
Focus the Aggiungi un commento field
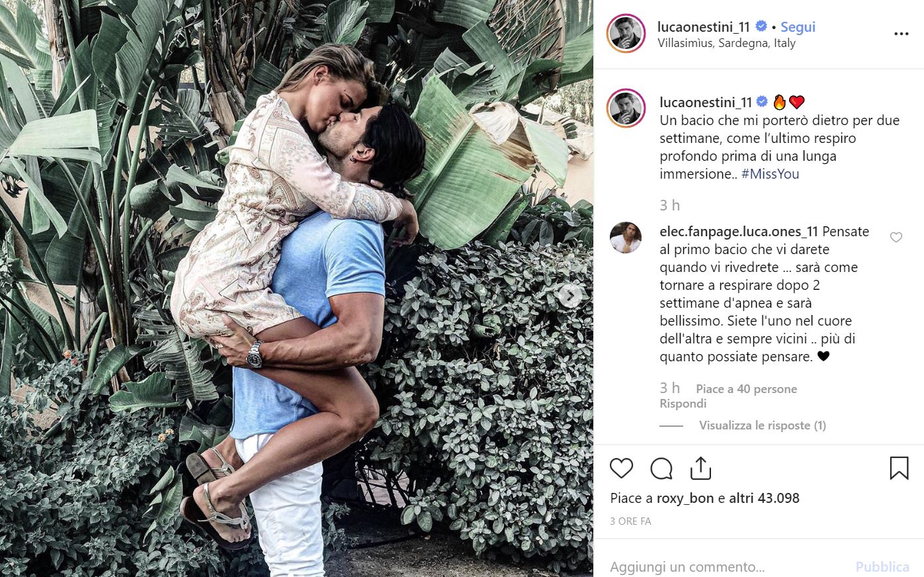pyautogui.click(x=728, y=567)
